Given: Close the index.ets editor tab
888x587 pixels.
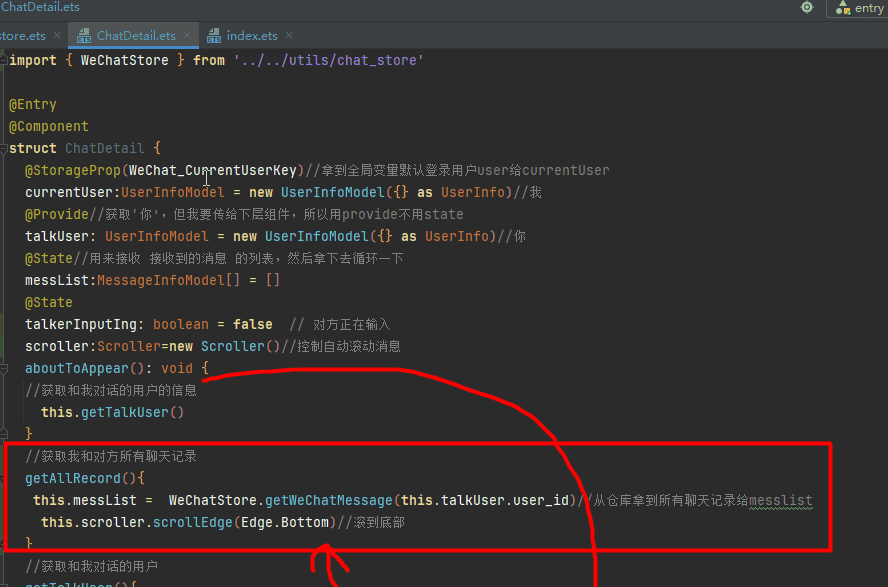Looking at the screenshot, I should [x=288, y=36].
